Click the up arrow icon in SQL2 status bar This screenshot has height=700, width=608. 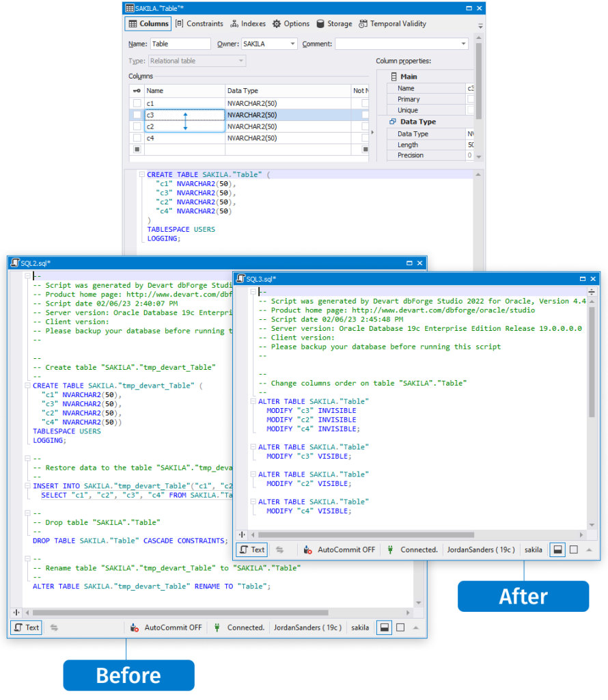[416, 628]
